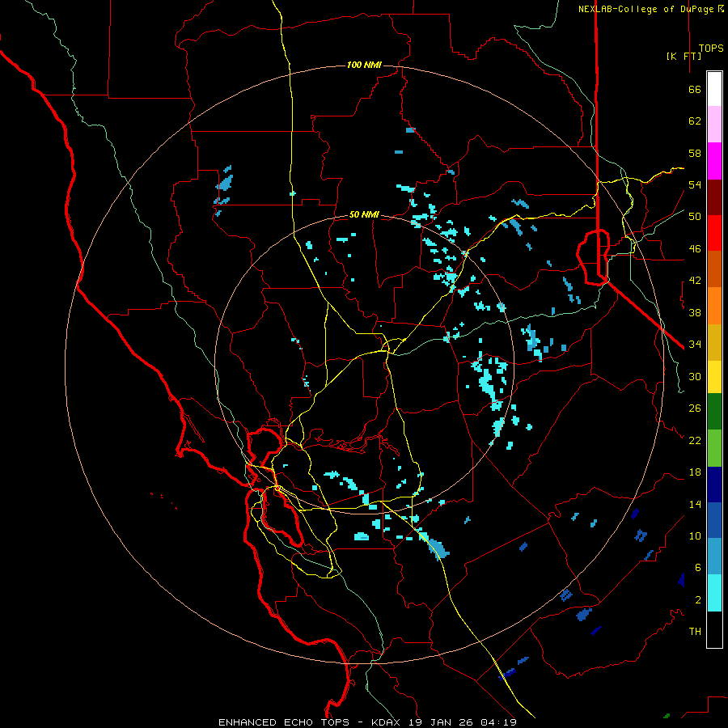Viewport: 728px width, 728px height.
Task: Select the "46" legend value
Action: [x=695, y=249]
